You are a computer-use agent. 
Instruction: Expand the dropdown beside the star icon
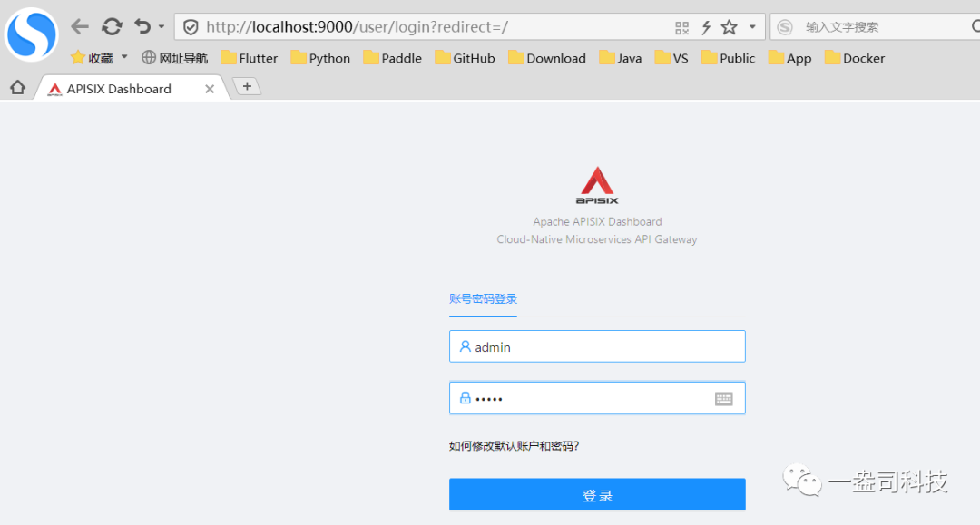[752, 27]
